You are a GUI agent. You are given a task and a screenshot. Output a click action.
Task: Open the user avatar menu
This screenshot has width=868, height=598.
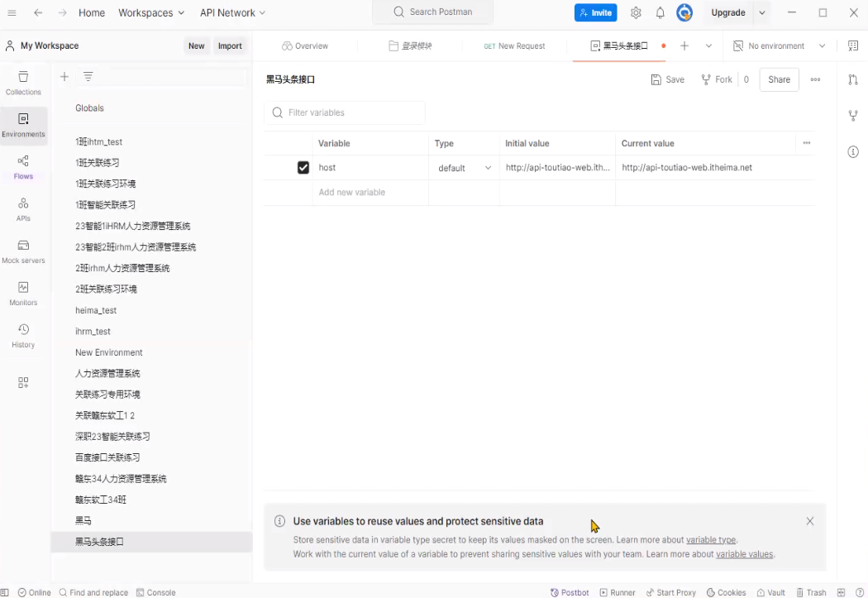pyautogui.click(x=684, y=12)
